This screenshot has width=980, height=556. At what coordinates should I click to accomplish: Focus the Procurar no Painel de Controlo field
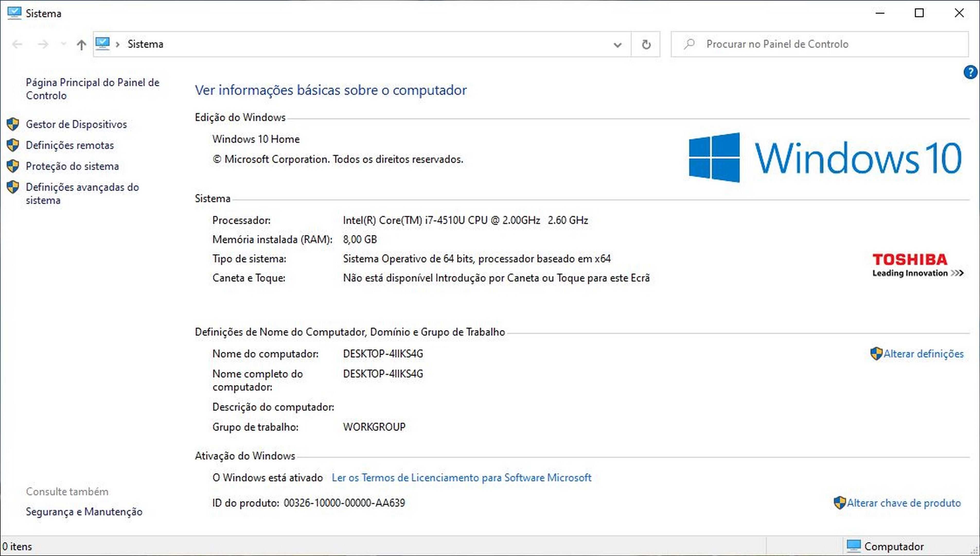click(x=819, y=44)
